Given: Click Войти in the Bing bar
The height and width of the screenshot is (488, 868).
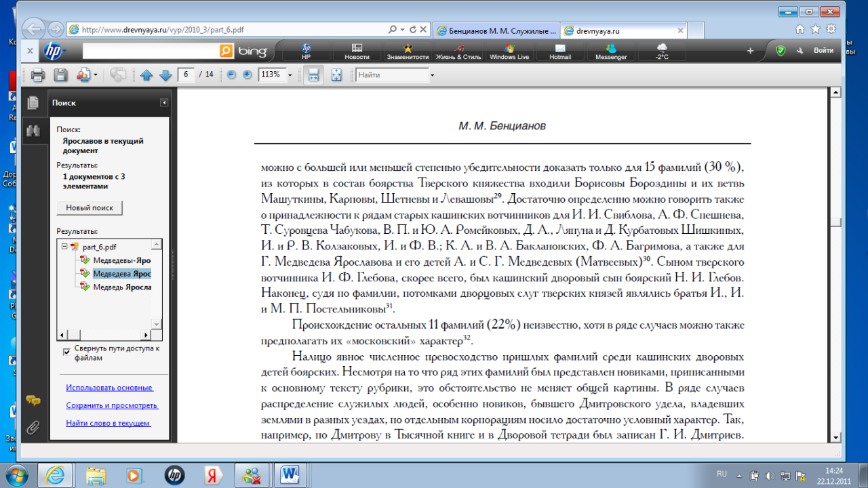Looking at the screenshot, I should [823, 51].
